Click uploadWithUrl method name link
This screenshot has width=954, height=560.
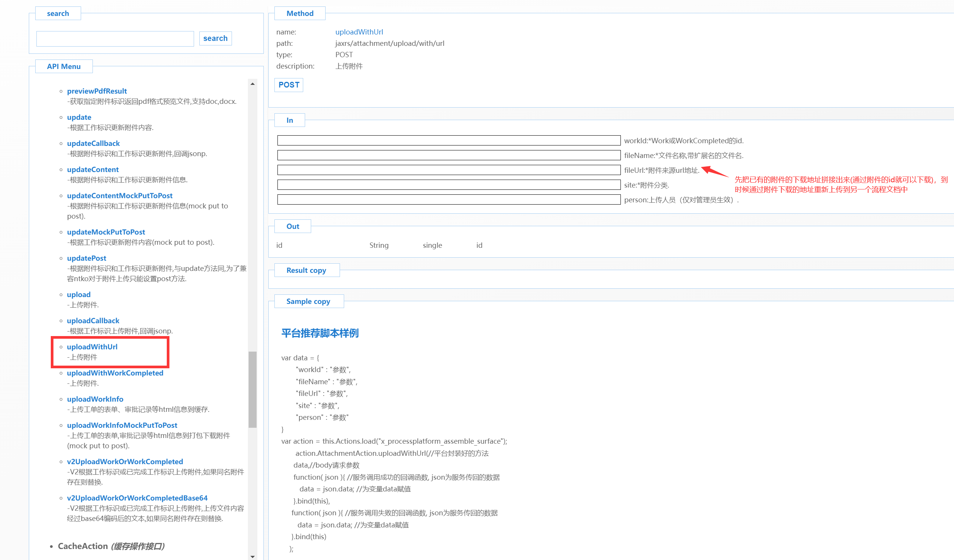click(x=359, y=32)
